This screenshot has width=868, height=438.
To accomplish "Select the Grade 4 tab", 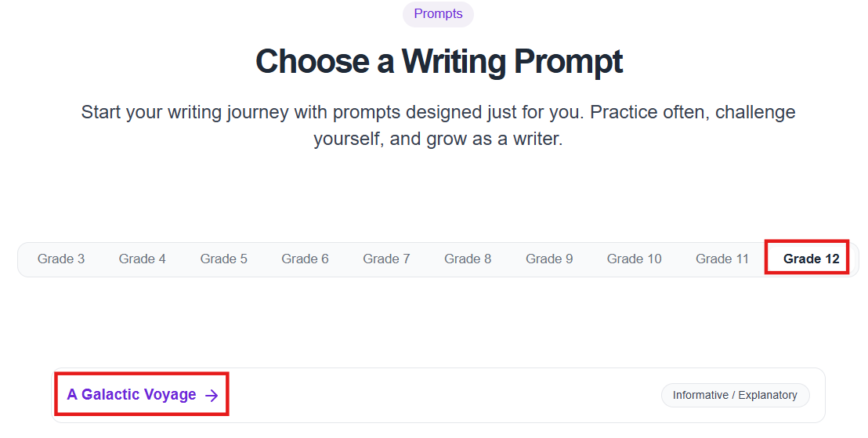I will coord(142,259).
